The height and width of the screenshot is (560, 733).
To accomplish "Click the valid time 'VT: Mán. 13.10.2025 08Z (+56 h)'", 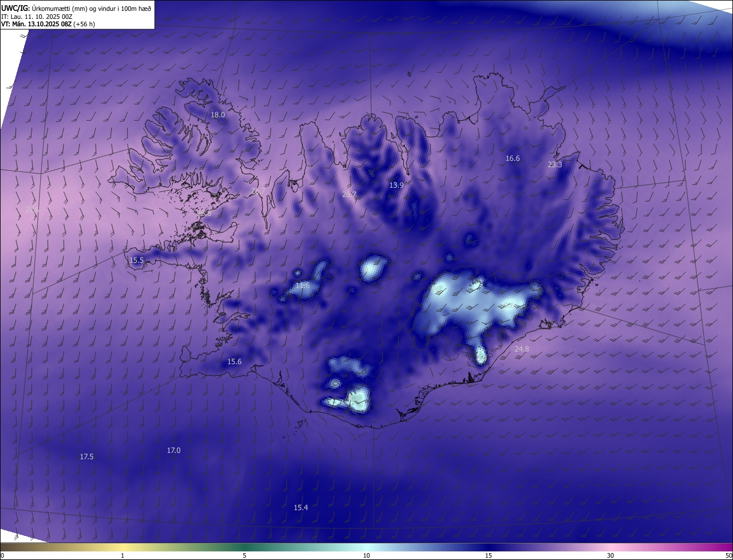I will click(48, 24).
